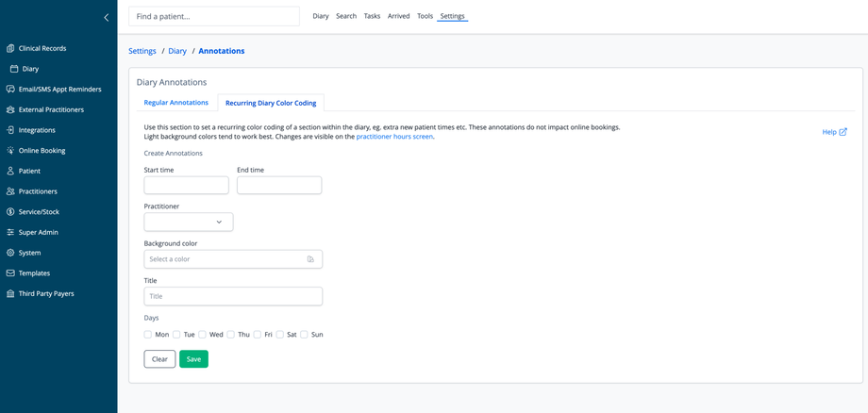
Task: Check the Sun checkbox
Action: [x=304, y=335]
